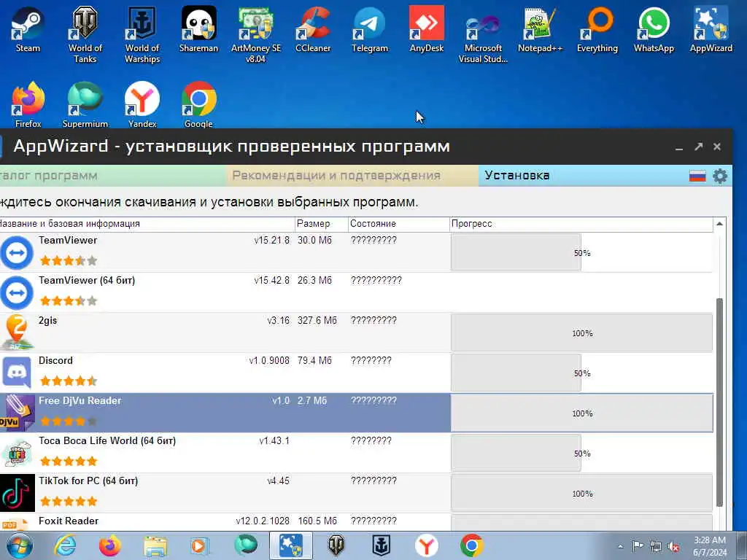Viewport: 747px width, 560px height.
Task: Restore AppWizard window with arrow button
Action: click(x=698, y=147)
